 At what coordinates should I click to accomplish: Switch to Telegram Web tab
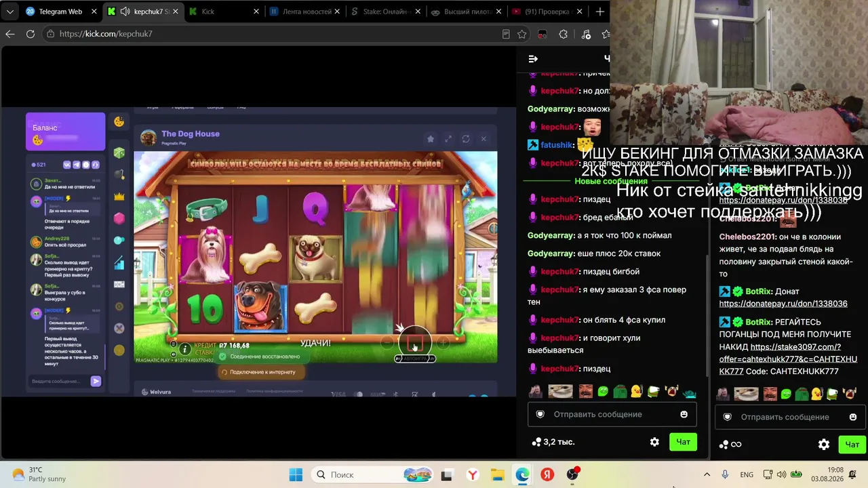coord(60,12)
